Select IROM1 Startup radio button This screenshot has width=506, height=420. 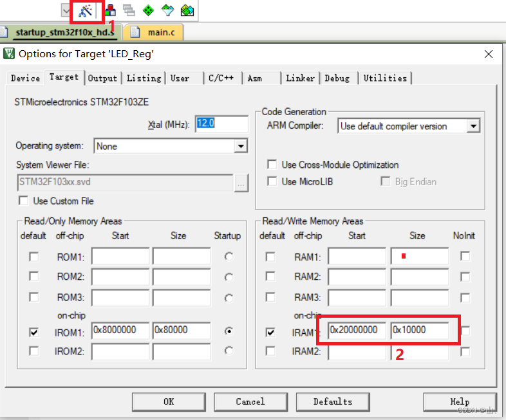[x=229, y=331]
